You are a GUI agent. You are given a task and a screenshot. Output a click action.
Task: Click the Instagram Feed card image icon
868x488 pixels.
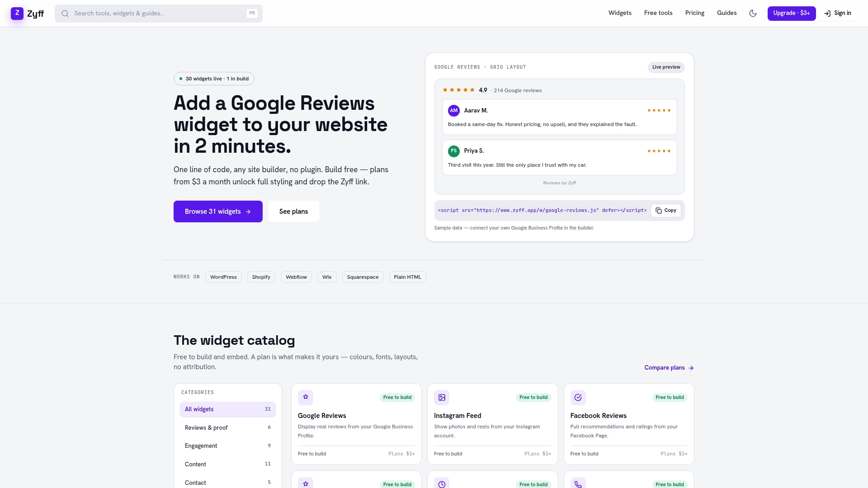442,398
